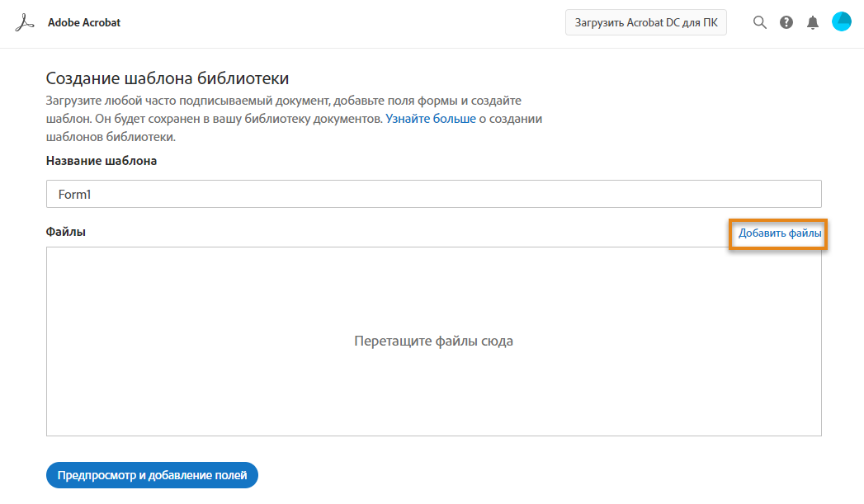Follow the 'Узнайте больше' link
Screen dimensions: 864x504
[430, 119]
